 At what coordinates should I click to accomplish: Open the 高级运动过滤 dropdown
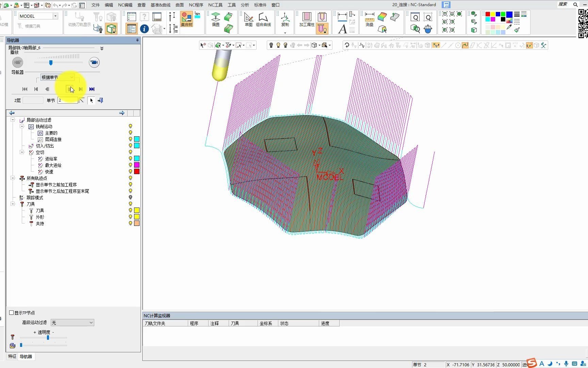(72, 323)
